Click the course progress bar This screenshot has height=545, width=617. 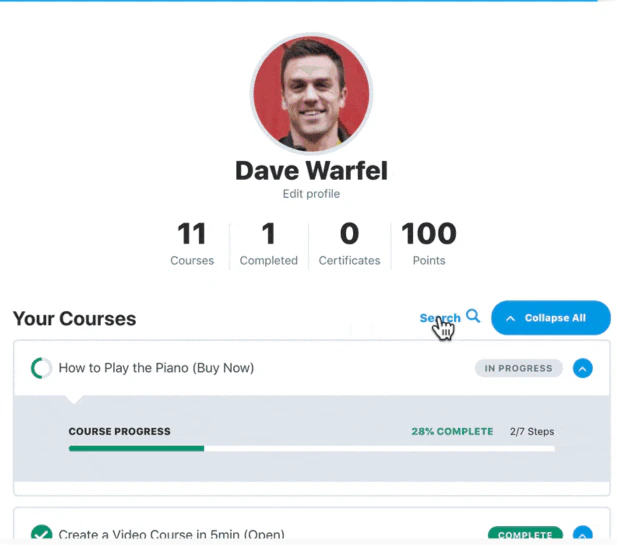click(312, 449)
